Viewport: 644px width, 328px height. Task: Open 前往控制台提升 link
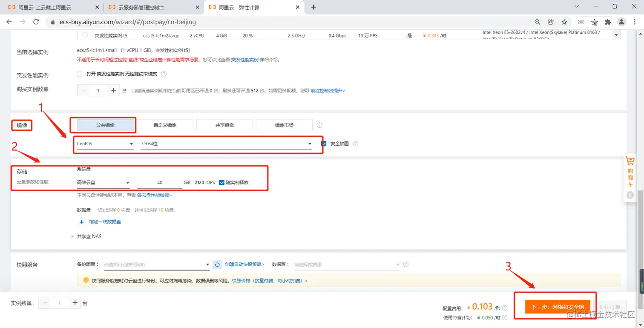[328, 91]
